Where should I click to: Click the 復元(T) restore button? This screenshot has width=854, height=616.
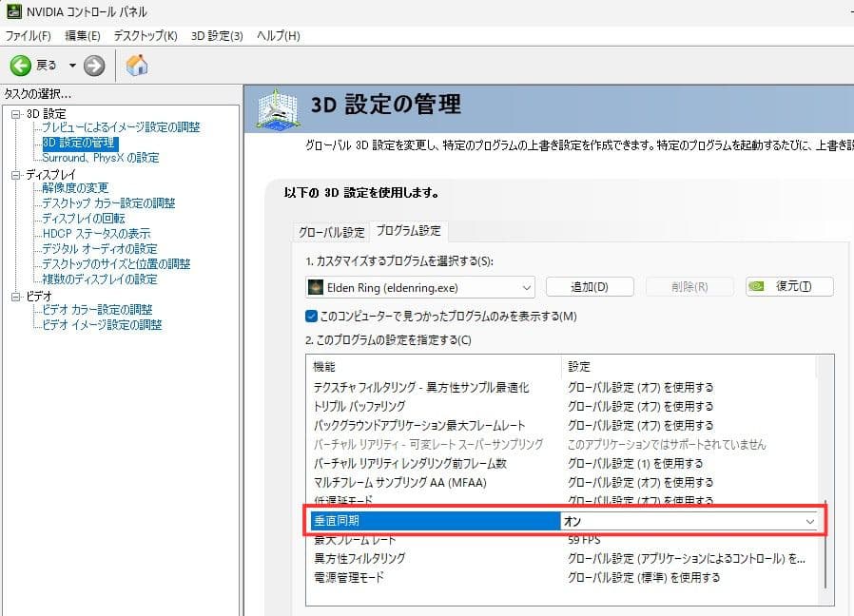[789, 286]
